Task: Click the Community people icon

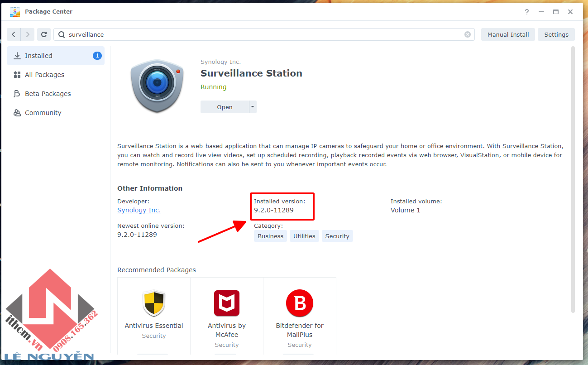Action: pos(17,113)
